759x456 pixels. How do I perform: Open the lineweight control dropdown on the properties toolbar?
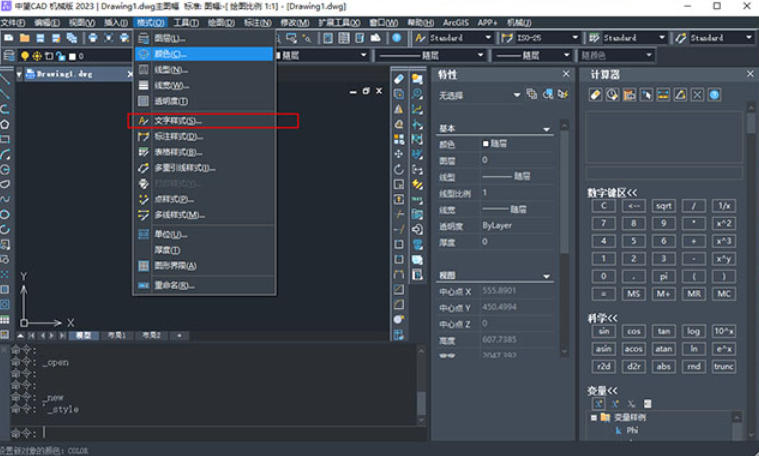566,55
